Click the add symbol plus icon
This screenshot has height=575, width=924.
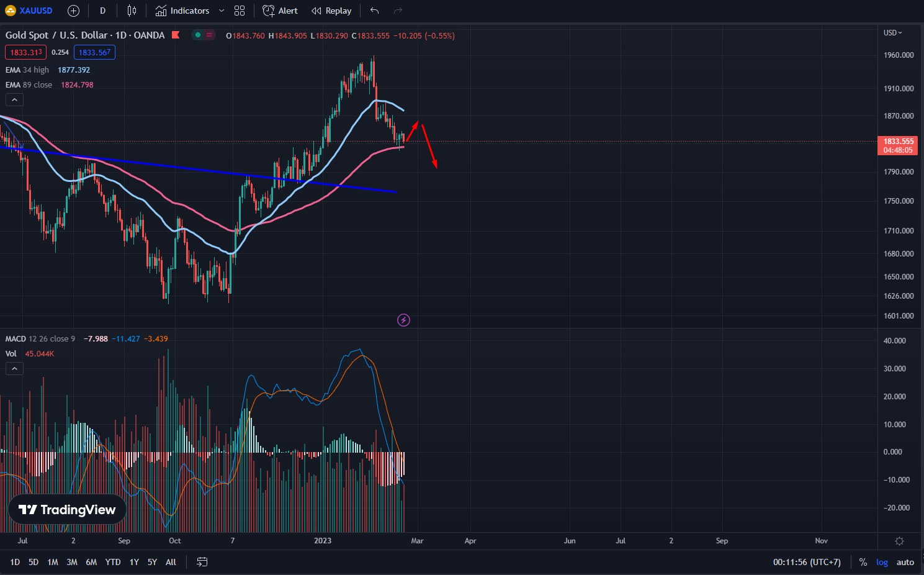(x=73, y=11)
